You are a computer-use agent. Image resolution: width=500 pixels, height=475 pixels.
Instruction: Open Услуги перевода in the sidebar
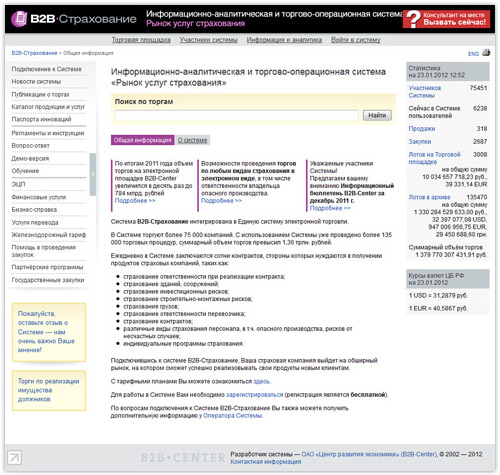(x=35, y=222)
